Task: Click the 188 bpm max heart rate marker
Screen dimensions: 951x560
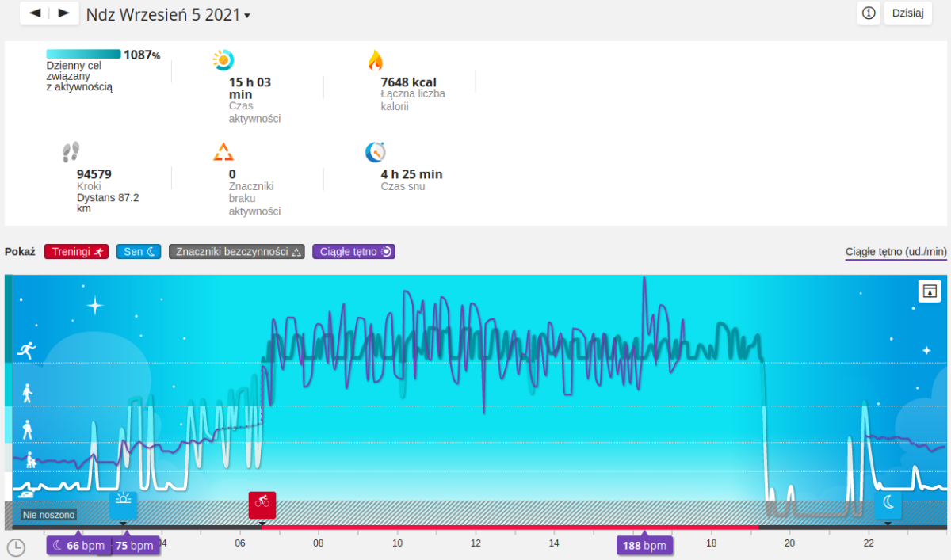Action: coord(644,546)
